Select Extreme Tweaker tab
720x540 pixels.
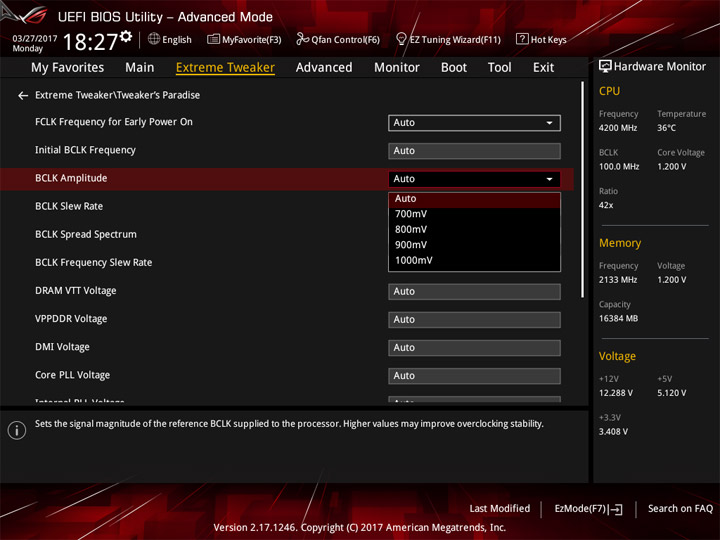225,68
